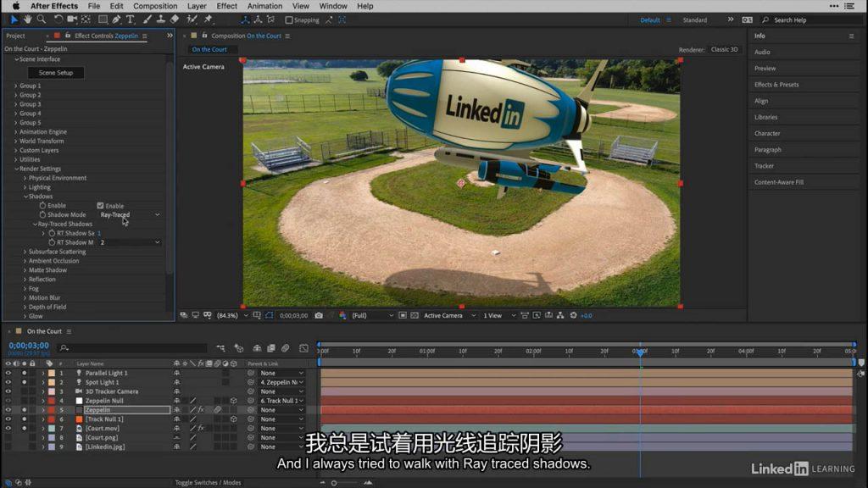Click the current time indicator at 03:00f

pos(641,352)
